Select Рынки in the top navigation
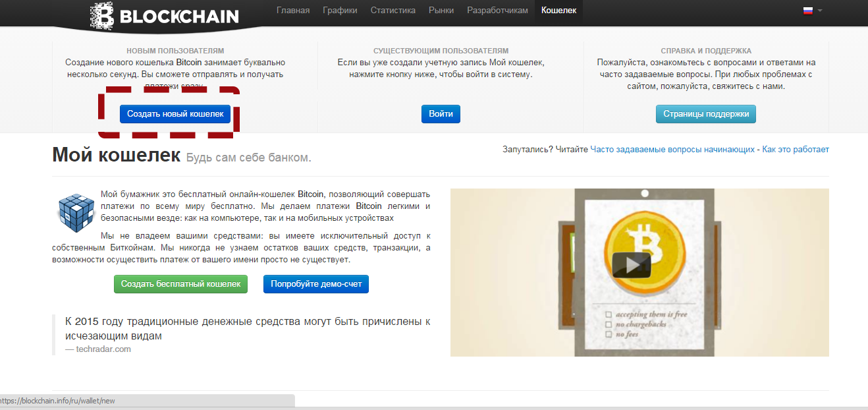Viewport: 868px width, 410px height. point(441,11)
